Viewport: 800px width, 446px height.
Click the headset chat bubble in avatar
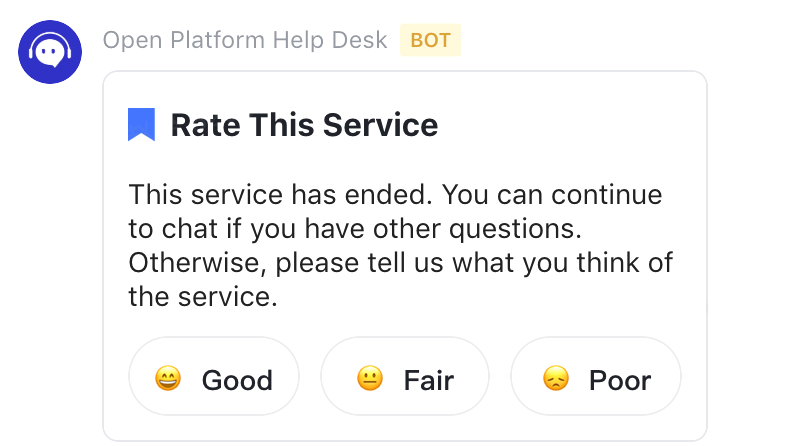click(50, 51)
